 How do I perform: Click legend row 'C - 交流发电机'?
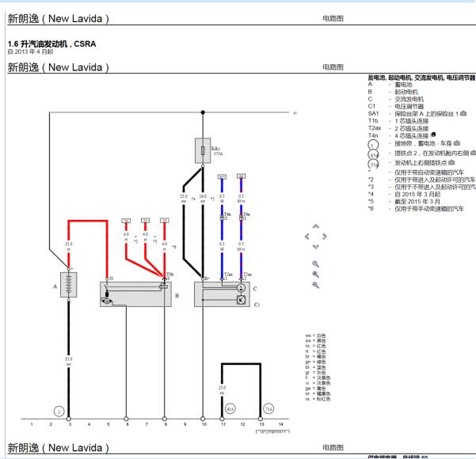[x=396, y=99]
